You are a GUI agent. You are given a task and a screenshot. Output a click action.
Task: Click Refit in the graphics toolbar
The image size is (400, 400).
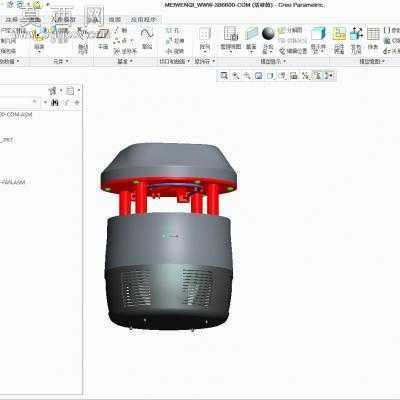(224, 76)
